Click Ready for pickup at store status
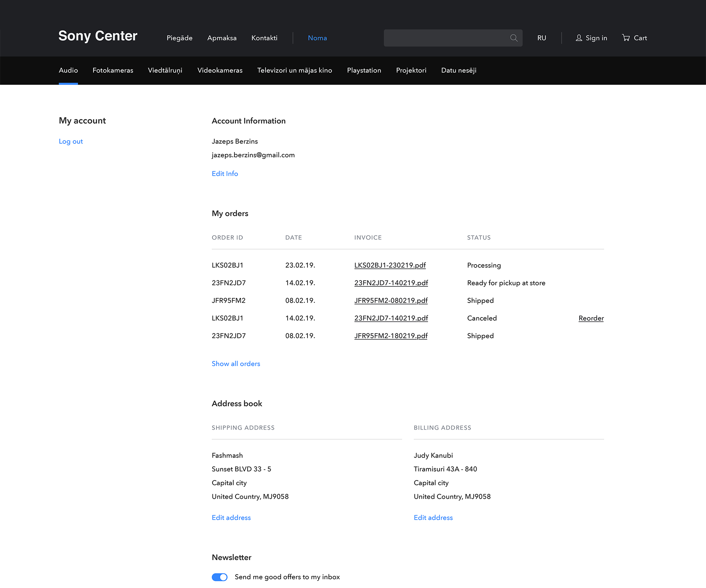This screenshot has width=706, height=588. [x=506, y=283]
